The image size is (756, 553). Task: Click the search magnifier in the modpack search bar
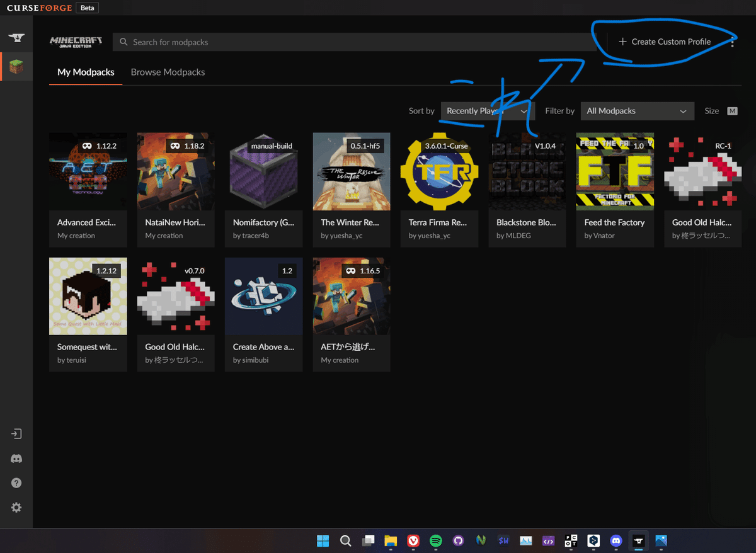(x=124, y=42)
